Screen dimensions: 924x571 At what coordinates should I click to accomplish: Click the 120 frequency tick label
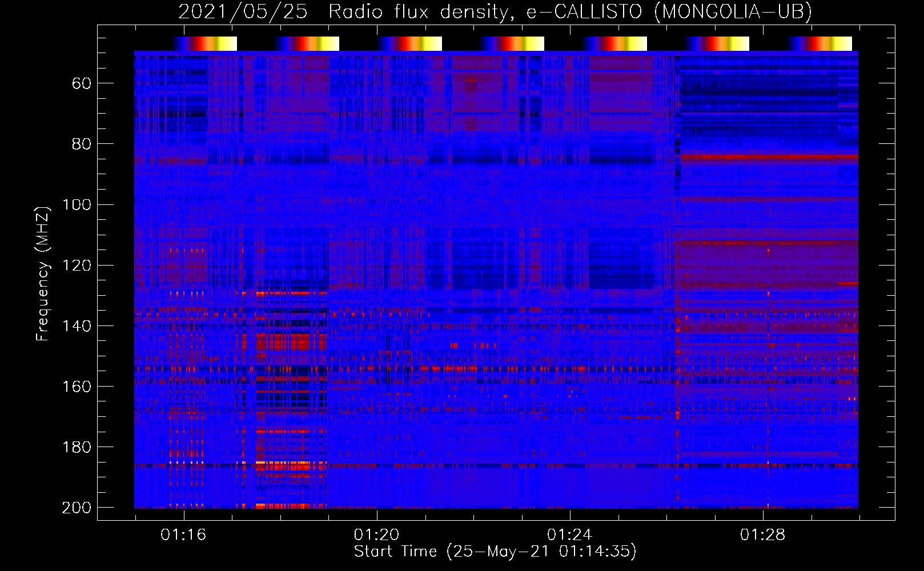pyautogui.click(x=77, y=265)
